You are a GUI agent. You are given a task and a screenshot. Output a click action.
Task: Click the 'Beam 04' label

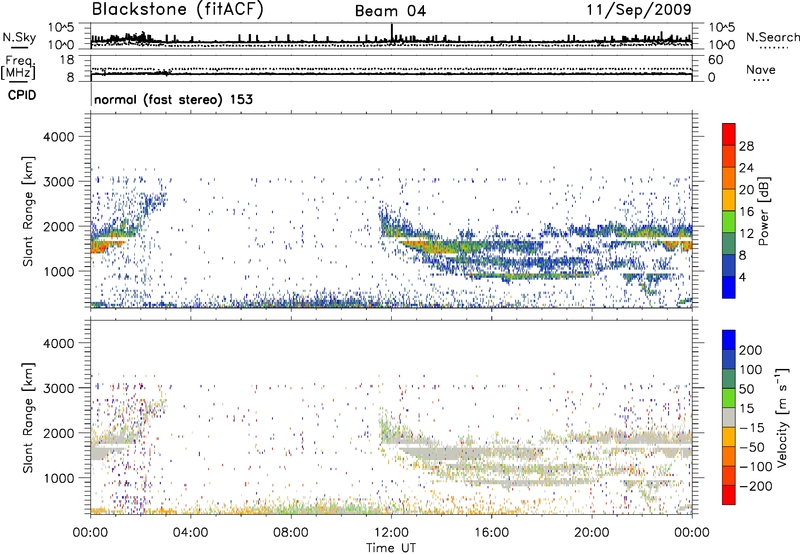pyautogui.click(x=390, y=11)
